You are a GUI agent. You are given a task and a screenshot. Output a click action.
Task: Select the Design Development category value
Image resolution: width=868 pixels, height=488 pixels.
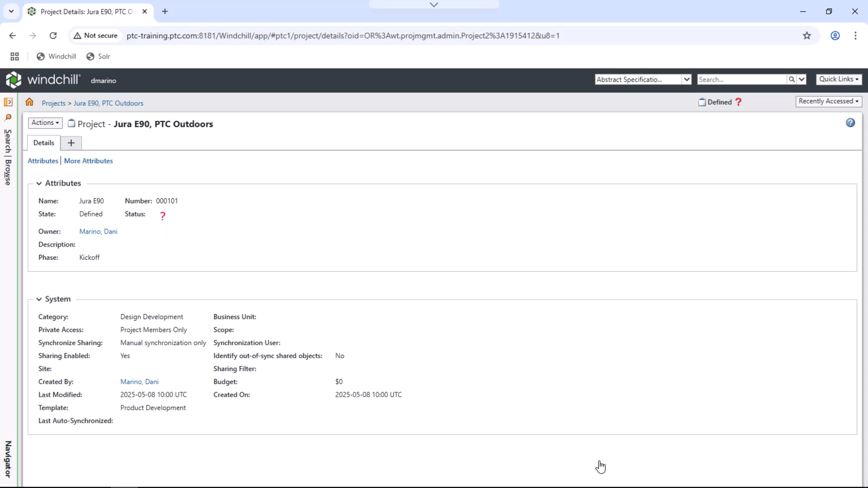(x=152, y=317)
